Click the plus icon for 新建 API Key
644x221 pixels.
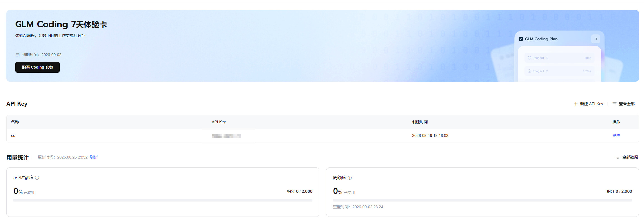click(576, 104)
